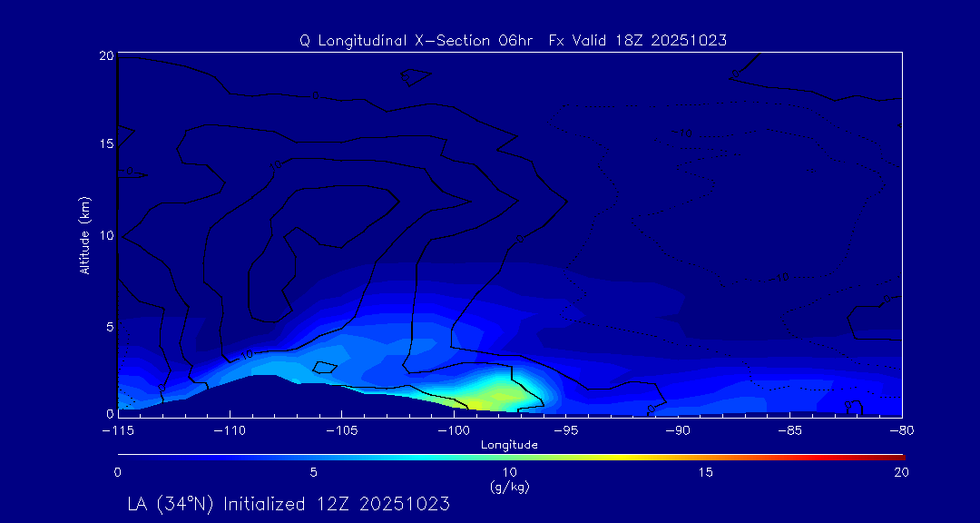Click the '15' altitude tick label on y-axis
The width and height of the screenshot is (980, 523).
click(105, 144)
